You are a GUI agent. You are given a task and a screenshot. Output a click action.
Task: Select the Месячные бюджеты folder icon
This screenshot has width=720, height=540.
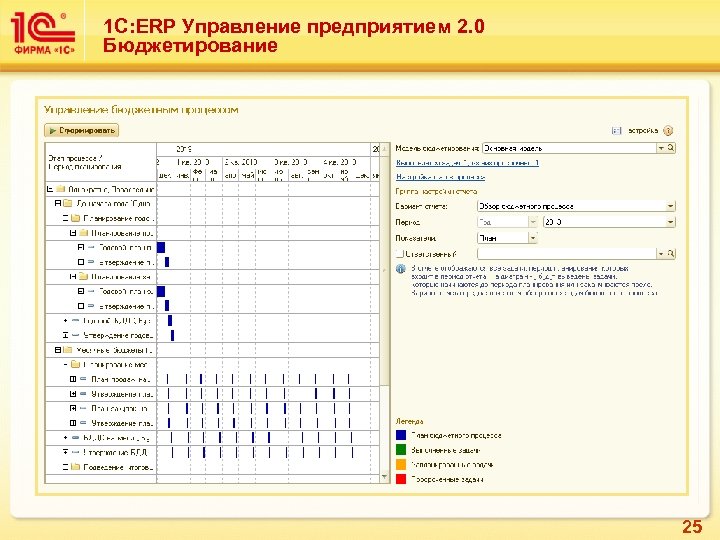click(x=68, y=350)
